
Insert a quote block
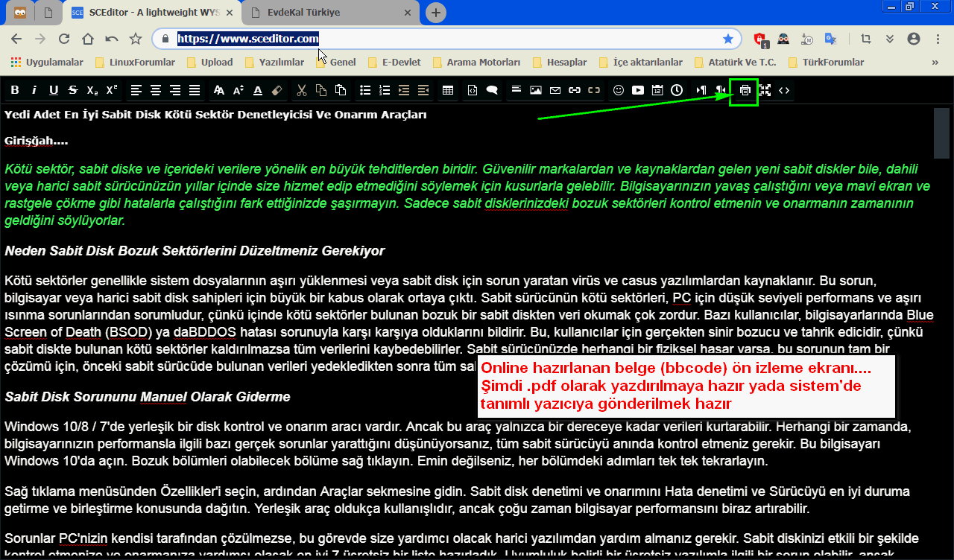[x=492, y=90]
